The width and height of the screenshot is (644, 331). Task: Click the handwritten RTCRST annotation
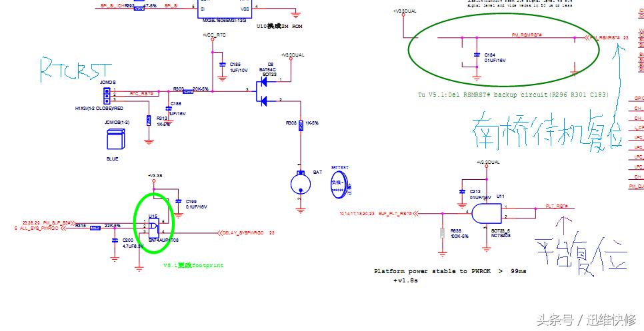(75, 71)
